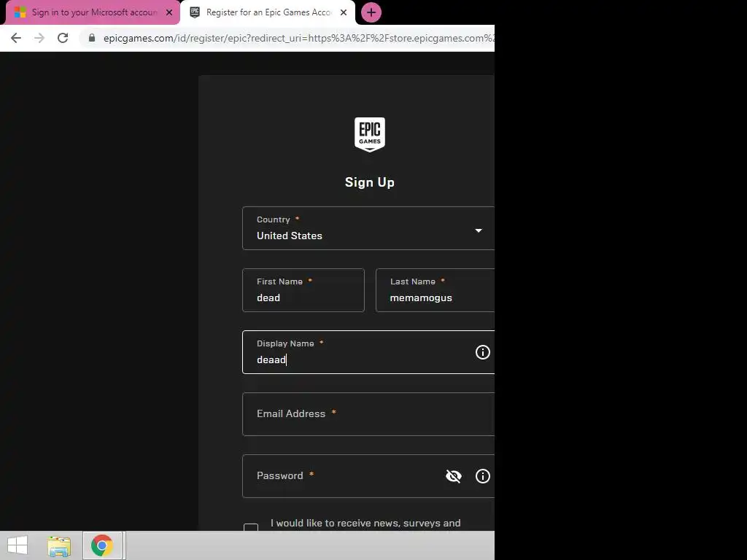Close the Microsoft sign-in tab
Viewport: 747px width, 560px height.
tap(169, 12)
